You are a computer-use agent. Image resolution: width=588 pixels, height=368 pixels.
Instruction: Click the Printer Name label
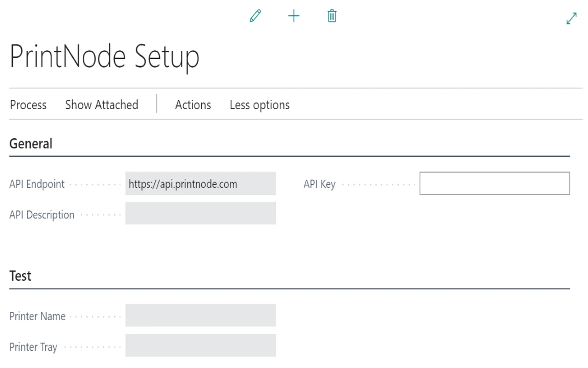(37, 316)
